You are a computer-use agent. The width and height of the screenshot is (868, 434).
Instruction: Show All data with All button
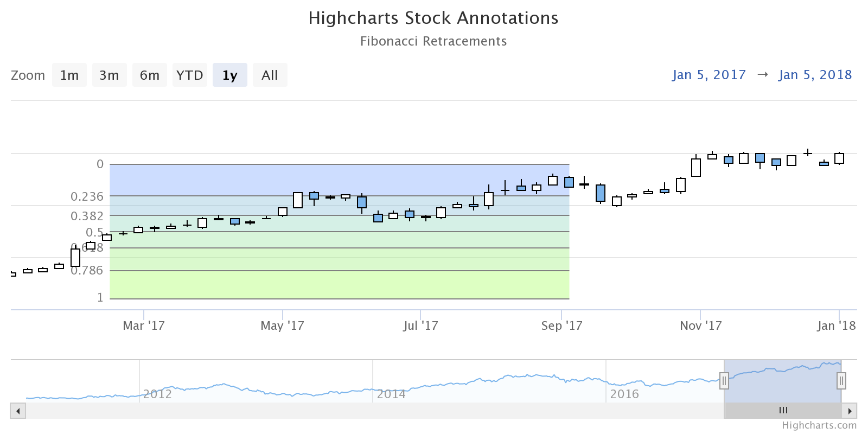[270, 75]
